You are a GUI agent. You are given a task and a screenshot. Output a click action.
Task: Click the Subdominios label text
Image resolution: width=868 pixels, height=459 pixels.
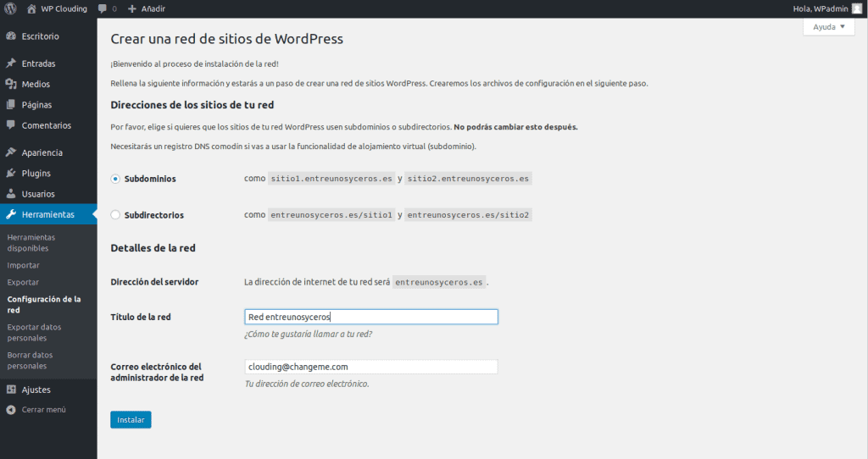click(x=150, y=179)
